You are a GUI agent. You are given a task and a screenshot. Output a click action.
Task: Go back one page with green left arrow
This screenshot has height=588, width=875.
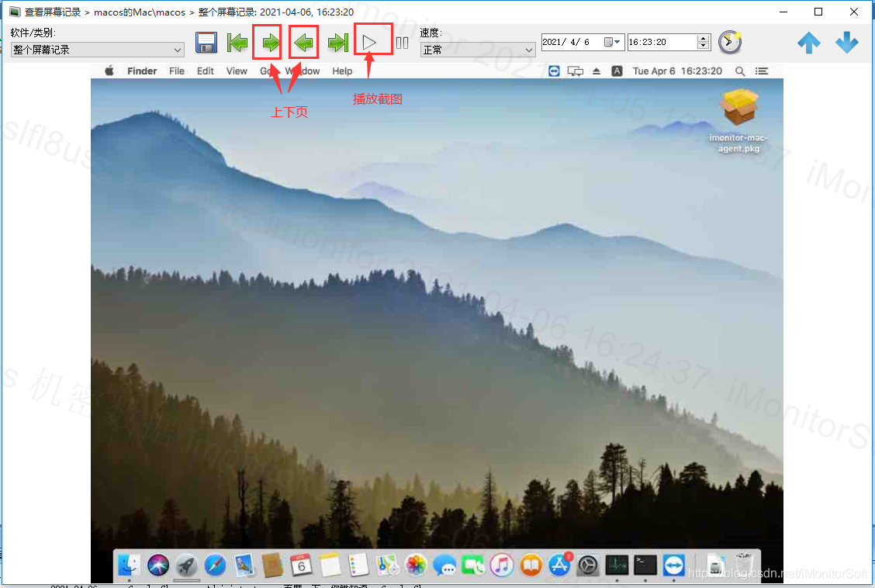(303, 43)
